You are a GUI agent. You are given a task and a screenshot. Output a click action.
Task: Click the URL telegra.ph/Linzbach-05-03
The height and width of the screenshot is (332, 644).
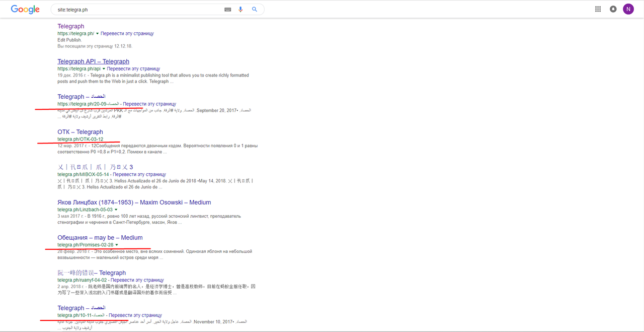(x=85, y=210)
